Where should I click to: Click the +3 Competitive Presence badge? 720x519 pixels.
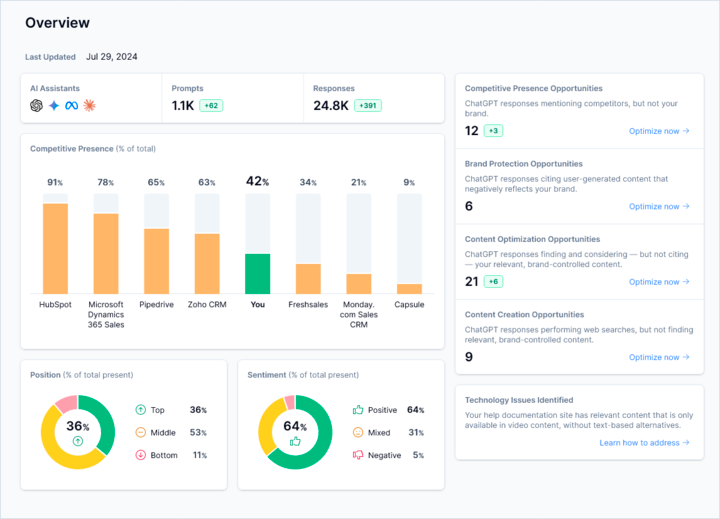(x=494, y=131)
